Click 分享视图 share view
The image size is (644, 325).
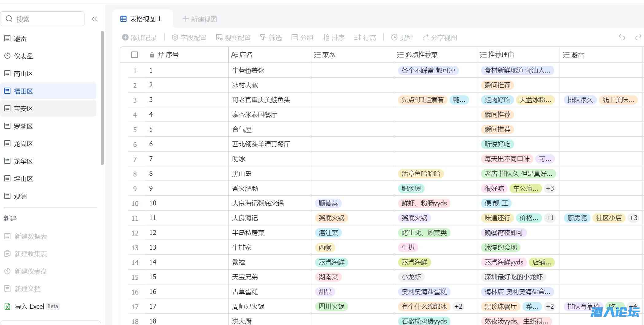tap(440, 38)
